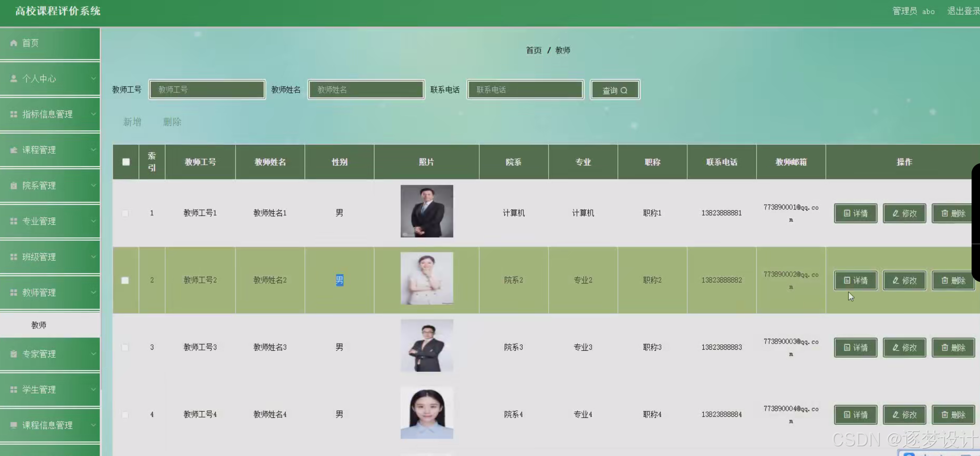Screen dimensions: 980x456
Task: Click the clipboard icon beside 专家管理
Action: click(x=14, y=354)
